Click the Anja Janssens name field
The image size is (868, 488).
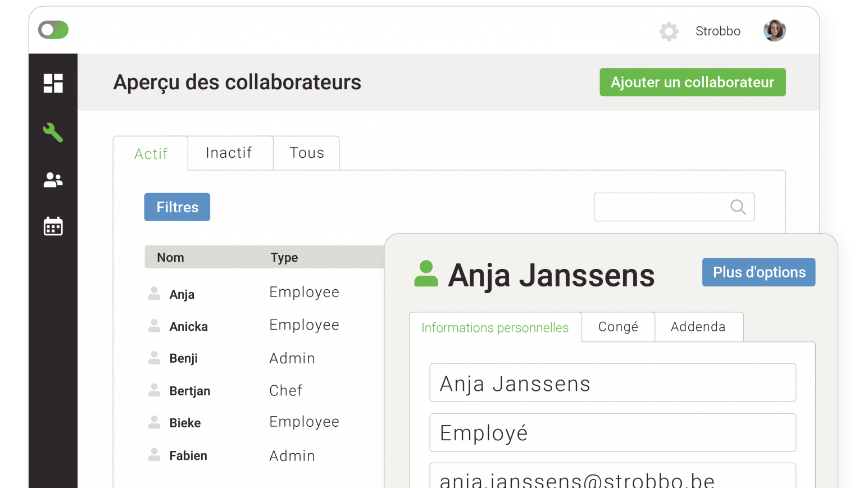[x=612, y=383]
